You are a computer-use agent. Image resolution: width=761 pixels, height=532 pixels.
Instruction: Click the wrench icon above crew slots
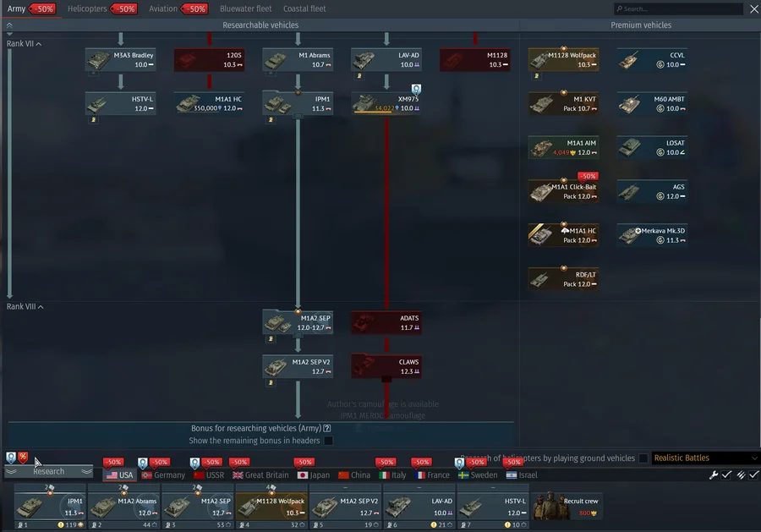713,475
